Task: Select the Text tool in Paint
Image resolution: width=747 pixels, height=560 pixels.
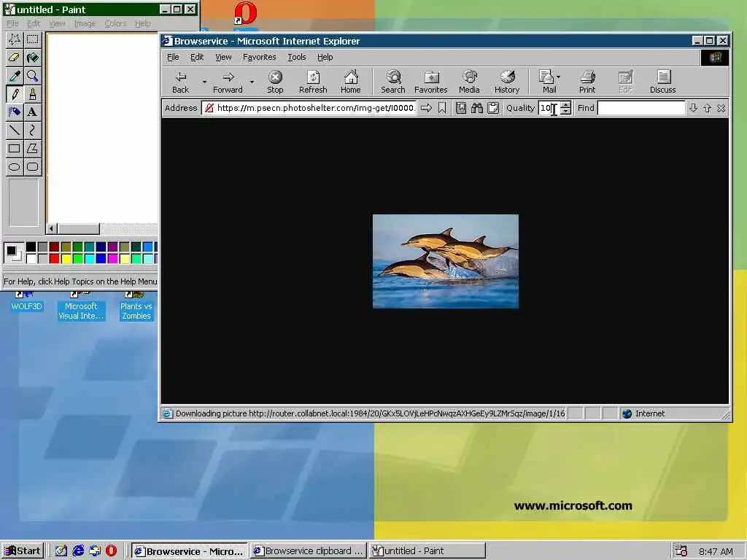Action: [32, 112]
